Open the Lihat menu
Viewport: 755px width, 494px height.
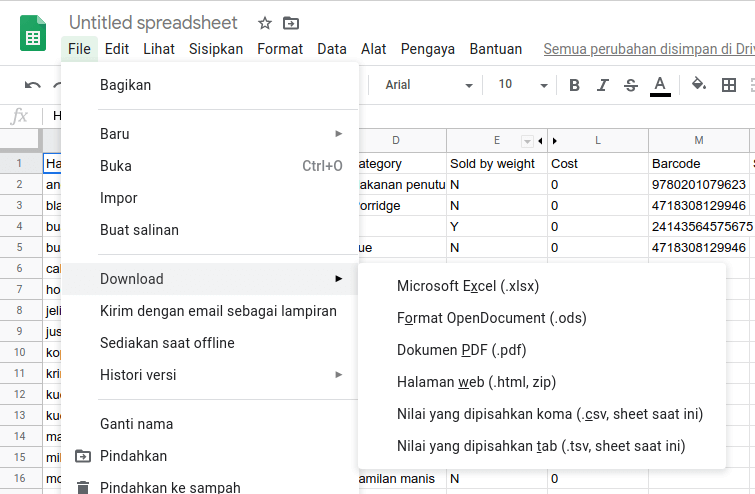[x=159, y=49]
